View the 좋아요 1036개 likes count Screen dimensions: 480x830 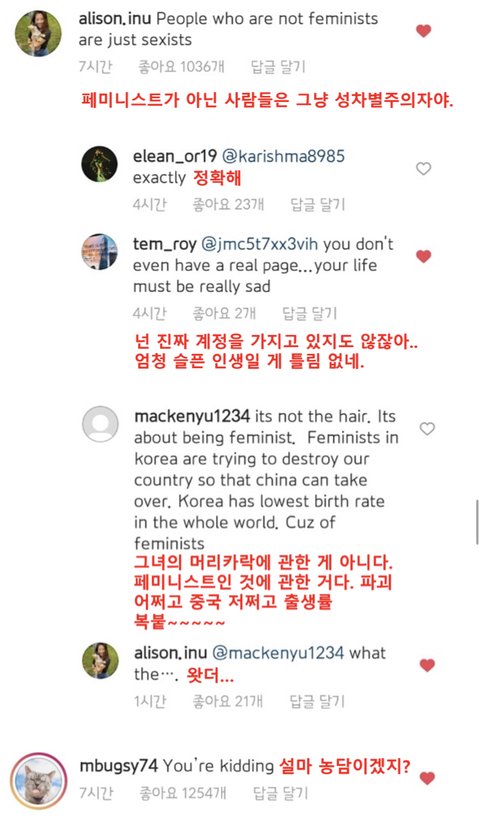coord(181,67)
